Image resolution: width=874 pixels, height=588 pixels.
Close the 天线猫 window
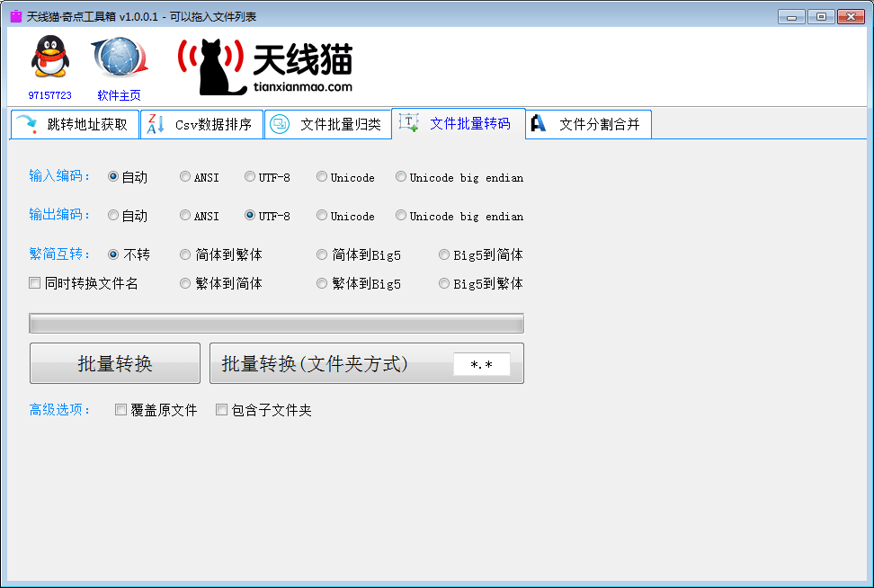[x=852, y=17]
